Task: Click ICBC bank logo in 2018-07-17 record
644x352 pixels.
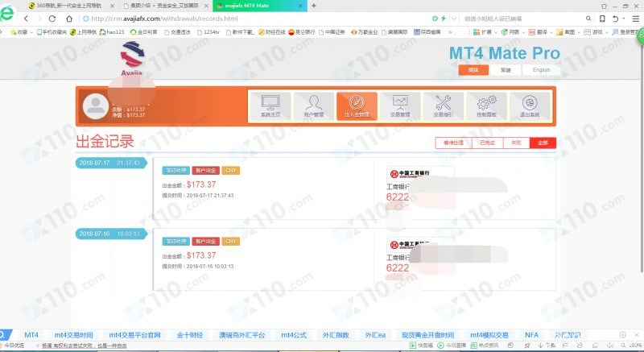Action: tap(419, 174)
